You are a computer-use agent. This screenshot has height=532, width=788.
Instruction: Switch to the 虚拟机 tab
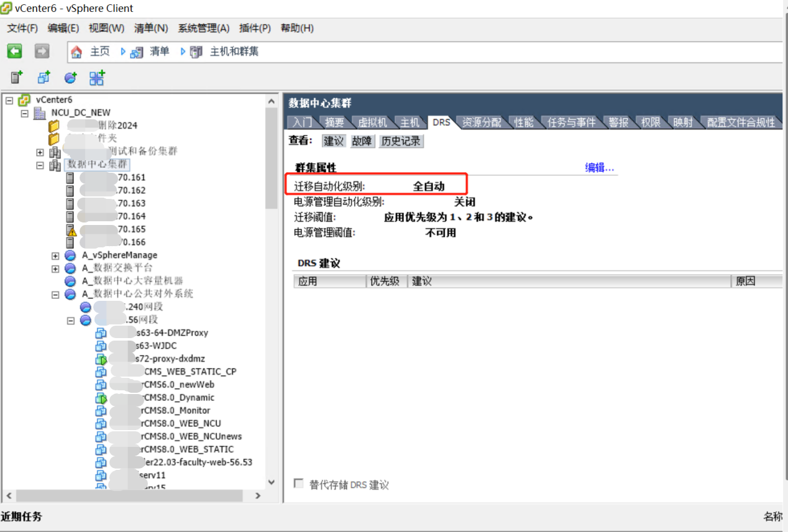click(373, 122)
